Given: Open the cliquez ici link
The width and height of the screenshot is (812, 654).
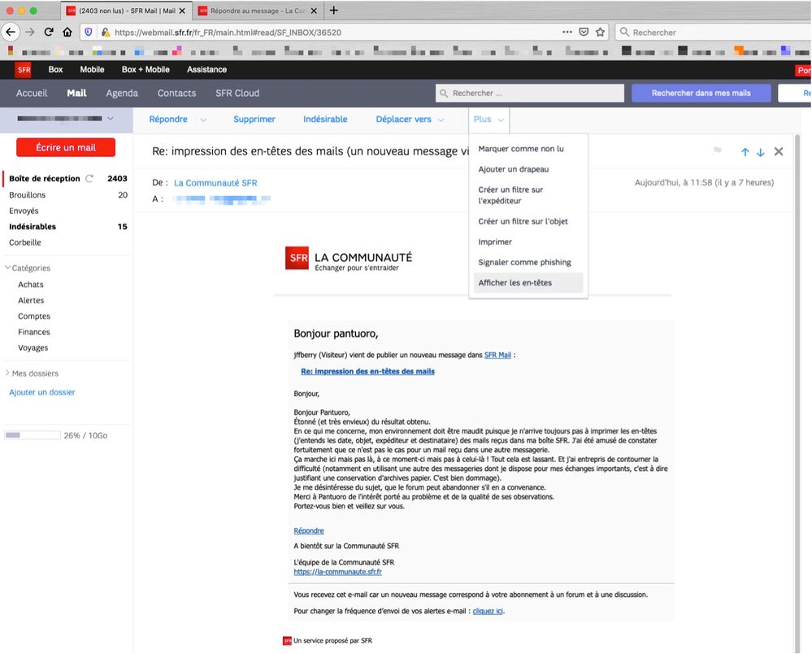Looking at the screenshot, I should click(488, 611).
